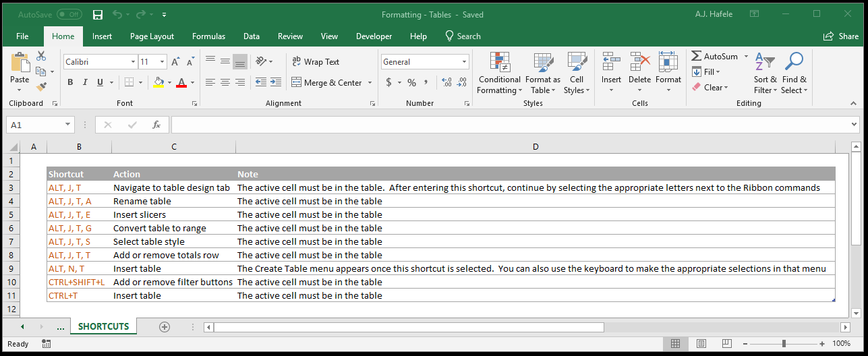Image resolution: width=868 pixels, height=356 pixels.
Task: Expand the General number format dropdown
Action: point(465,61)
